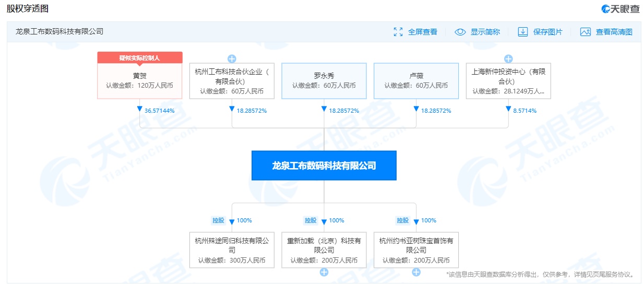Viewport: 644px width, 284px height.
Task: Click the disclaimer mentioning 页尾服务协议
Action: [x=541, y=274]
